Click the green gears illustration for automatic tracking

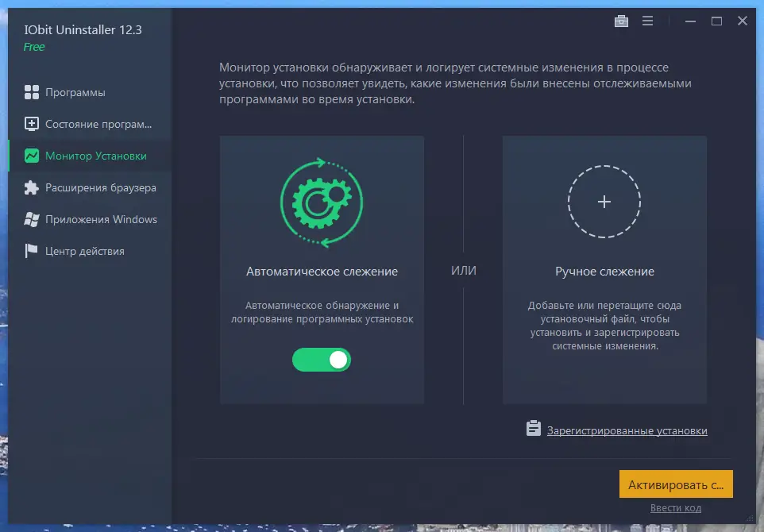coord(321,200)
